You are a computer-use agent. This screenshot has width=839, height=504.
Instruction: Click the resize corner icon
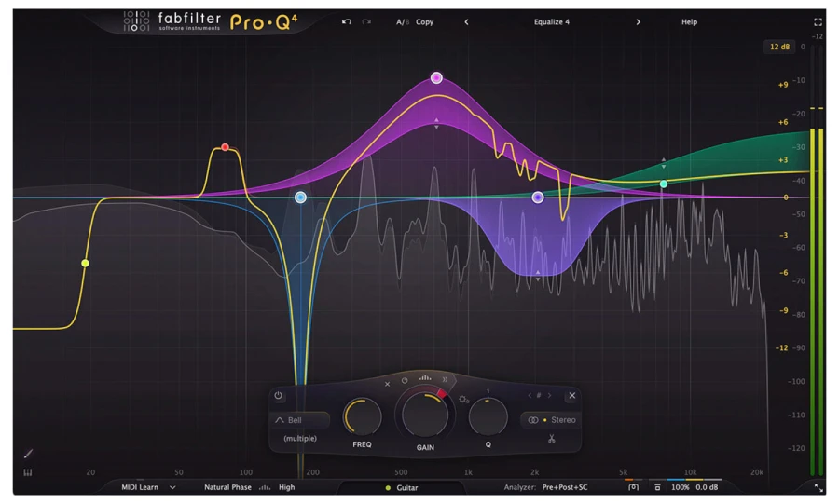(x=818, y=487)
